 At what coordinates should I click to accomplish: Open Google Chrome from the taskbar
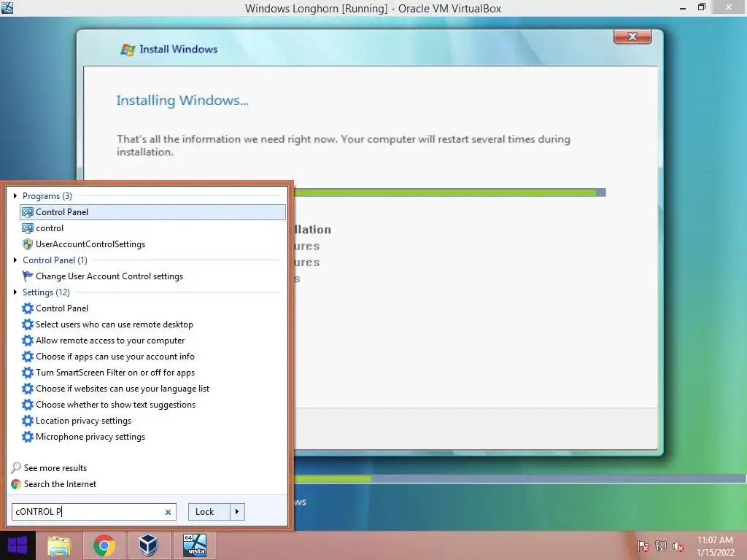tap(104, 545)
